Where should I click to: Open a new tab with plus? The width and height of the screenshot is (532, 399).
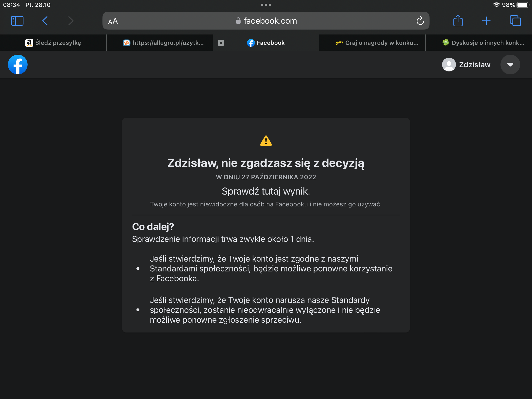[486, 21]
